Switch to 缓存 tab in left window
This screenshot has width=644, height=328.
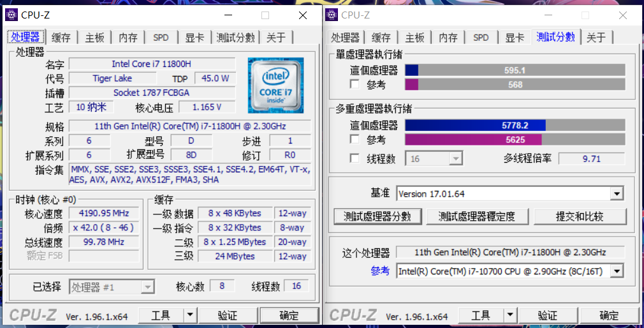[x=61, y=38]
